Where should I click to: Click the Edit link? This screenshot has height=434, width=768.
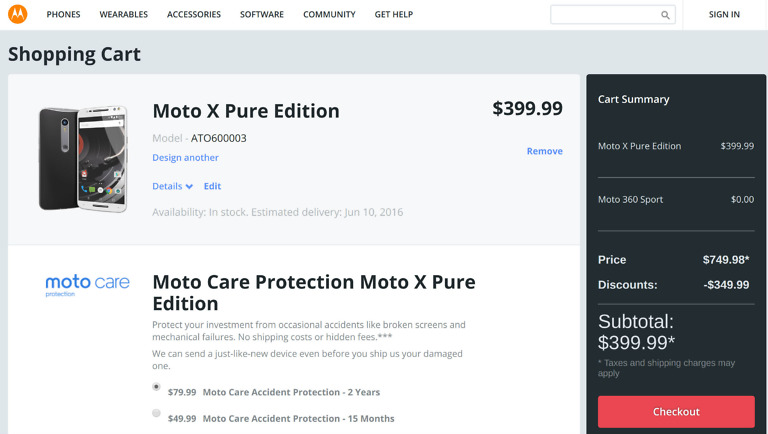(x=212, y=186)
